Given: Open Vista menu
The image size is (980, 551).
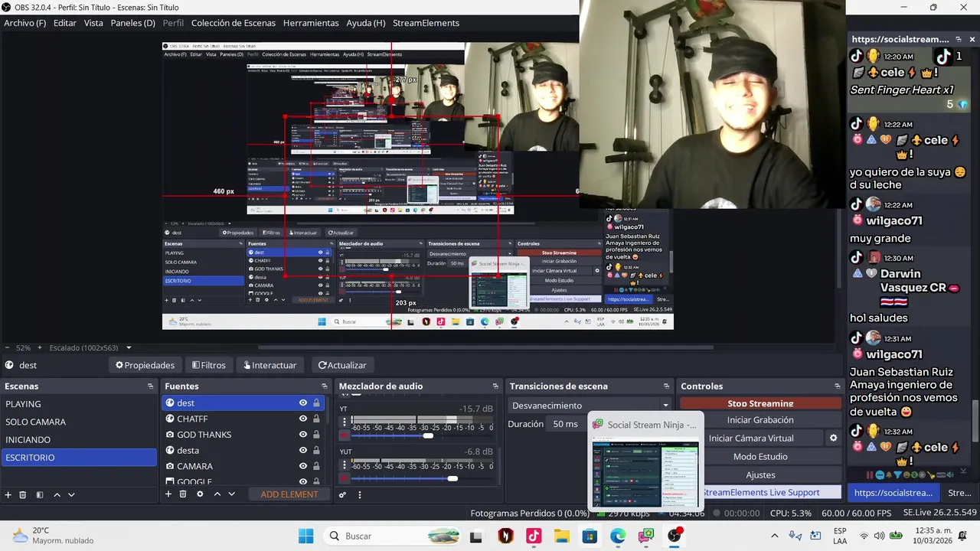Looking at the screenshot, I should click(93, 23).
